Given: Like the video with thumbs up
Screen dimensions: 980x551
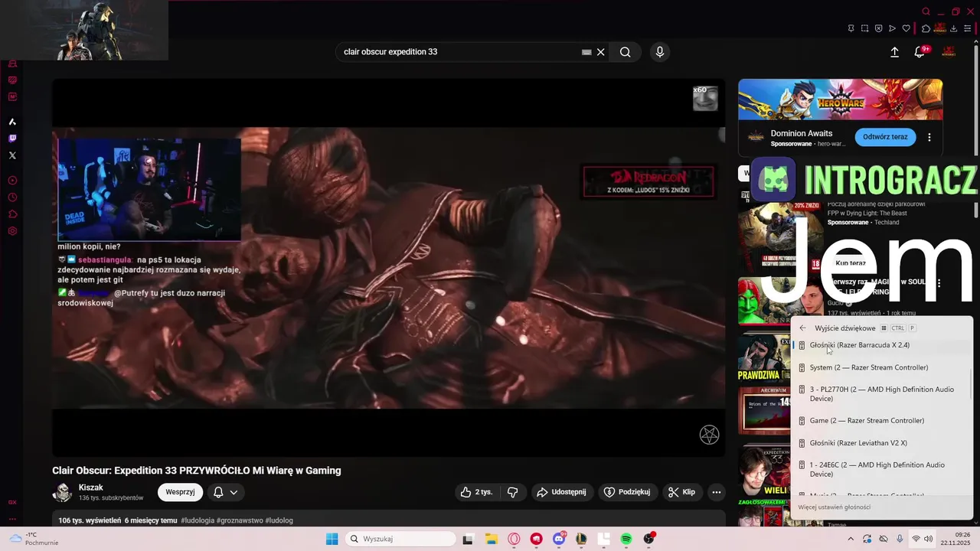Looking at the screenshot, I should pyautogui.click(x=476, y=492).
